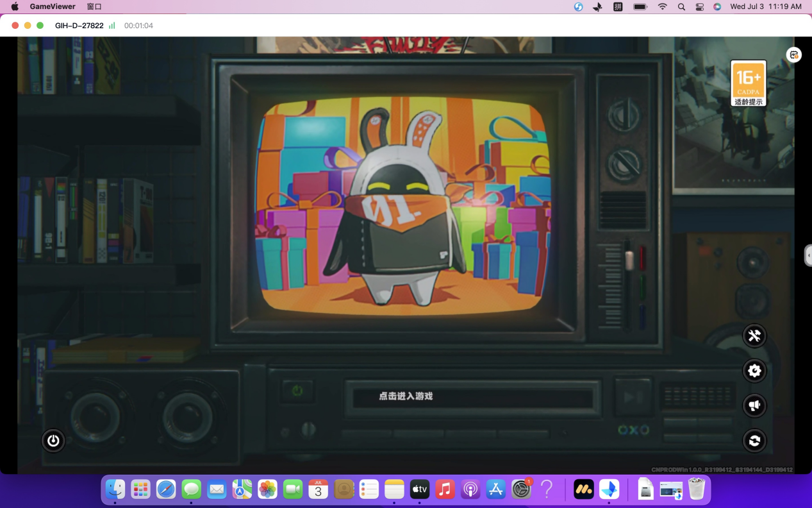Click the small round icon above the CADPA badge
The width and height of the screenshot is (812, 508).
pos(794,55)
